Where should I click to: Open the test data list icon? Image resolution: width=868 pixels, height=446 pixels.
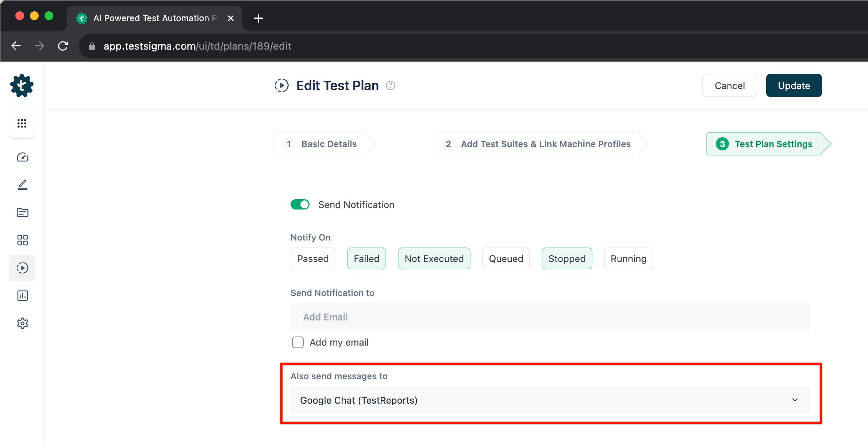pyautogui.click(x=22, y=212)
